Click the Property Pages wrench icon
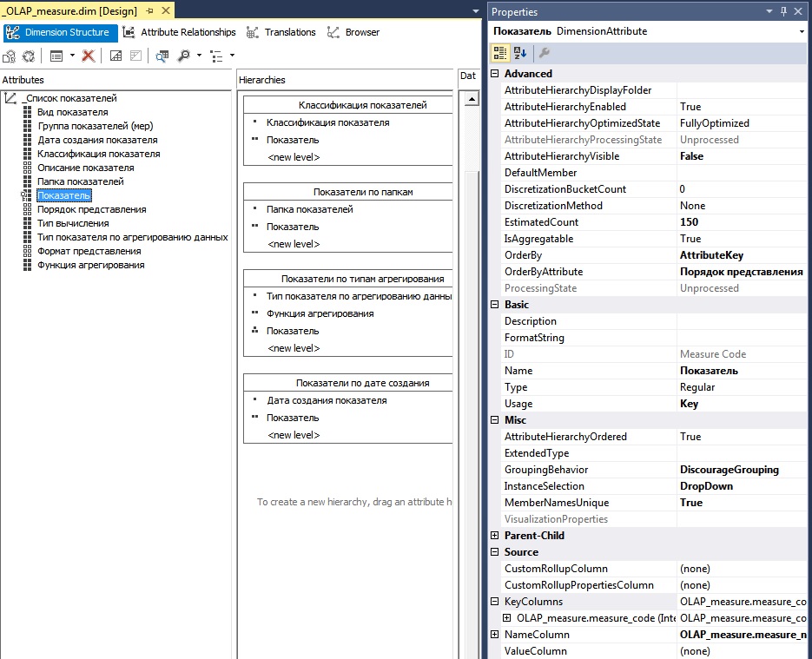 (x=544, y=53)
